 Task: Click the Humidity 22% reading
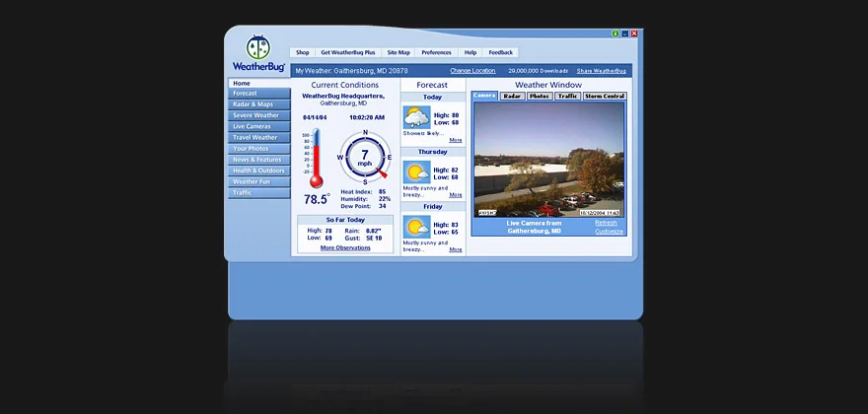click(365, 199)
